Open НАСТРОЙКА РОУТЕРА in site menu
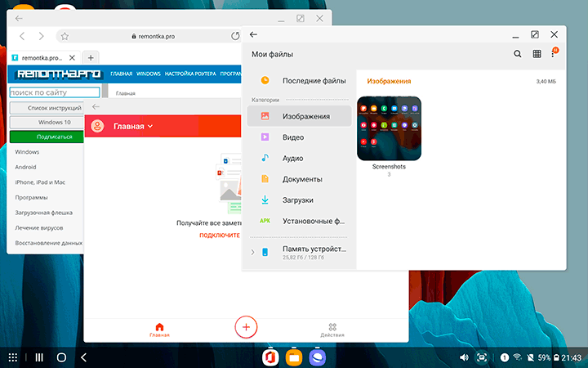Screen dimensions: 588x368 190,74
